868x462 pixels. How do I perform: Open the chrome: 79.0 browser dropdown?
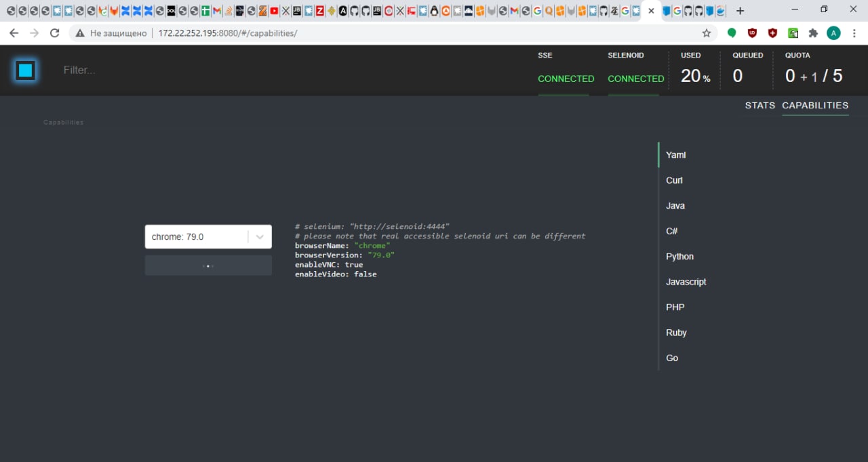(208, 236)
